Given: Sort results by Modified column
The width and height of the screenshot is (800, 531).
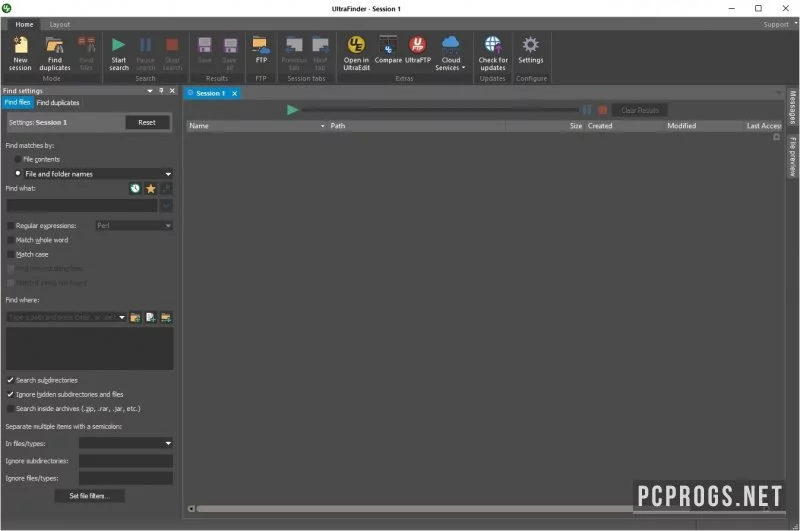Looking at the screenshot, I should (704, 126).
